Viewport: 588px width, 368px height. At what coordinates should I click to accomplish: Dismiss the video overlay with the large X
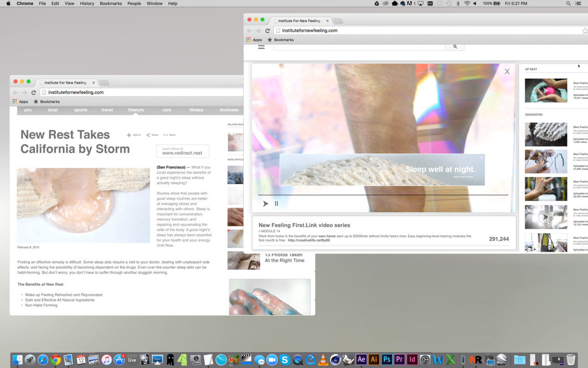point(507,71)
